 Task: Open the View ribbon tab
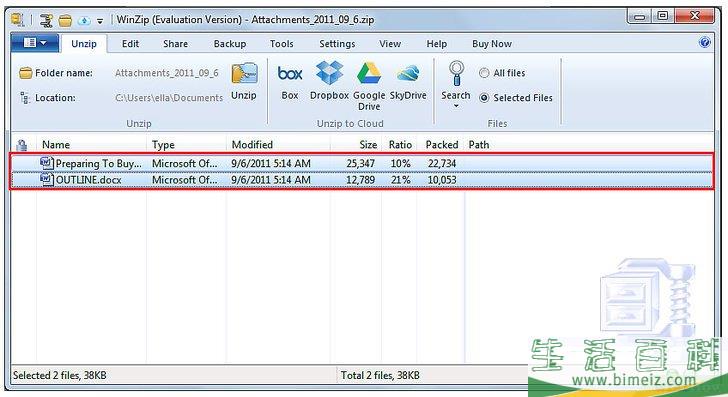(x=390, y=44)
